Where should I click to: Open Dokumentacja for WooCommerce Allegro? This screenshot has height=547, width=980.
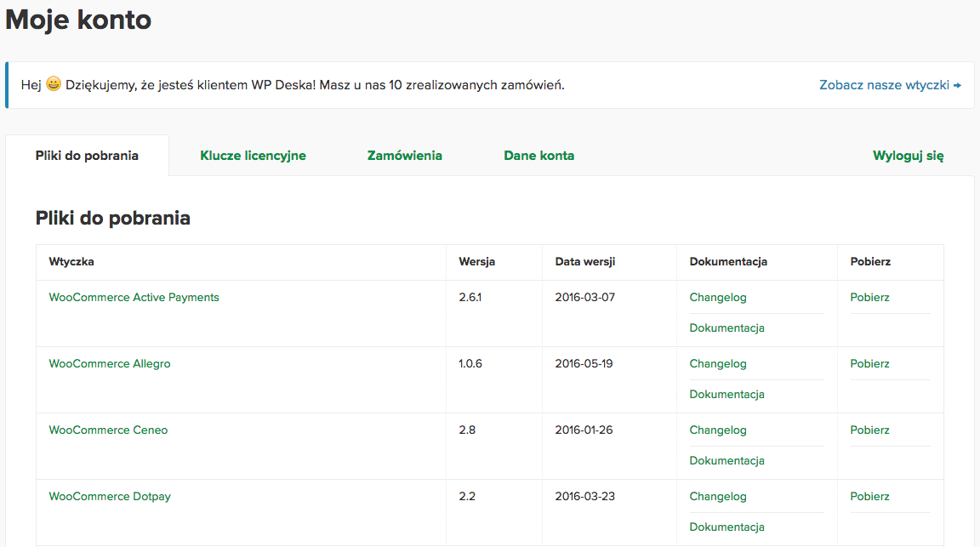(x=726, y=395)
